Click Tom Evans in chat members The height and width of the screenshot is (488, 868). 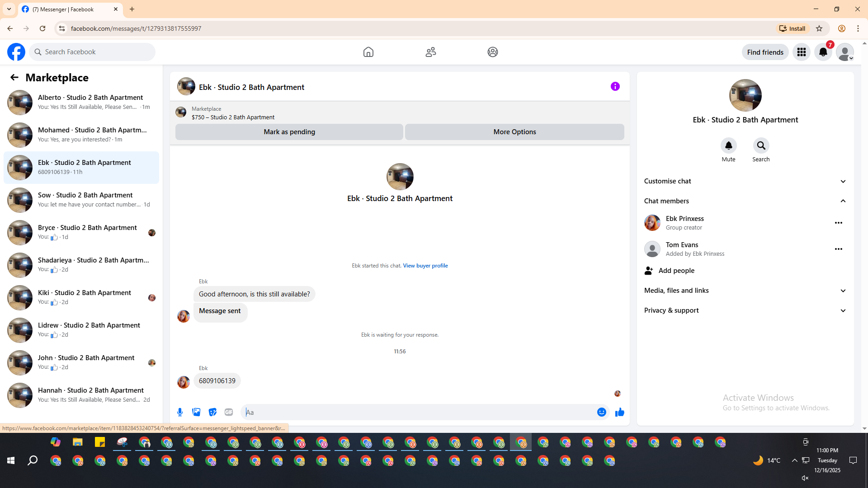pyautogui.click(x=682, y=245)
